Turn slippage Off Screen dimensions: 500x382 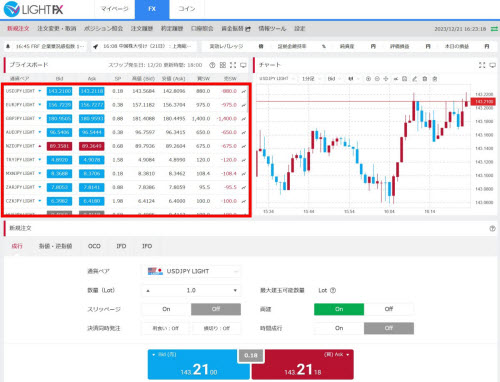(216, 309)
